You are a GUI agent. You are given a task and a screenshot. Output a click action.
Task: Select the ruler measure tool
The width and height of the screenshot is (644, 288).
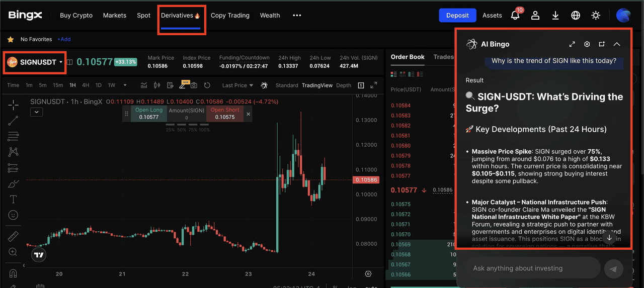[x=14, y=236]
